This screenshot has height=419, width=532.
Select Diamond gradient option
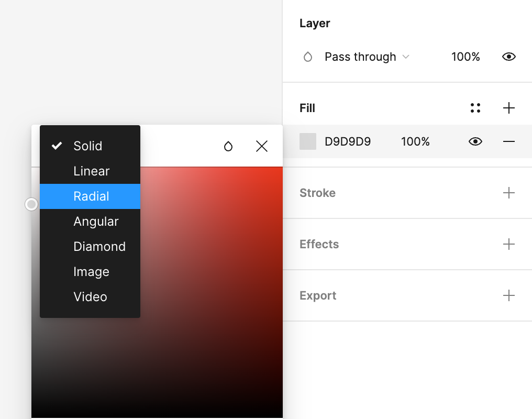pyautogui.click(x=90, y=246)
